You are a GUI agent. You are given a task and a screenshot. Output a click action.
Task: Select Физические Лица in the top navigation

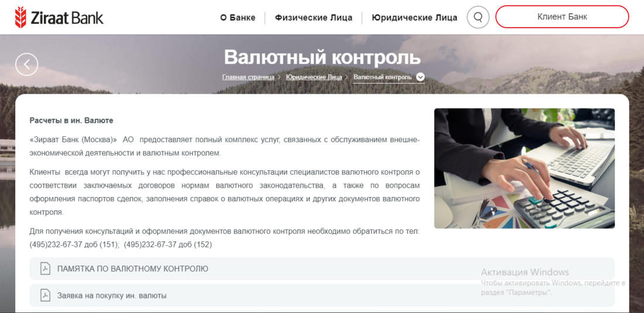tap(313, 18)
